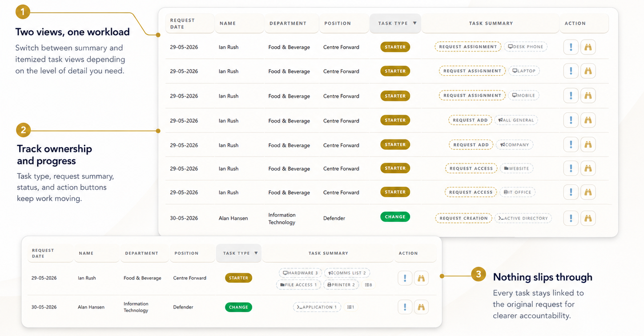Click the exclamation icon in the Website row
644x336 pixels.
571,168
